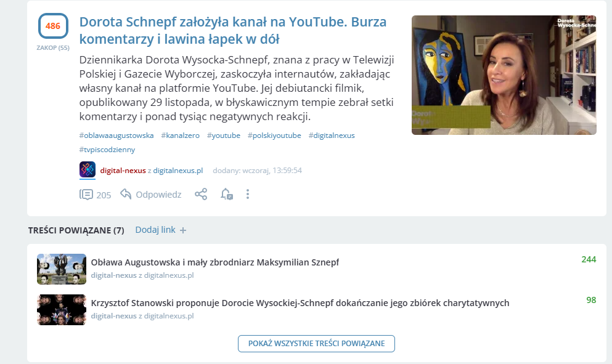612x364 pixels.
Task: Click the share icon under the article
Action: (x=201, y=195)
